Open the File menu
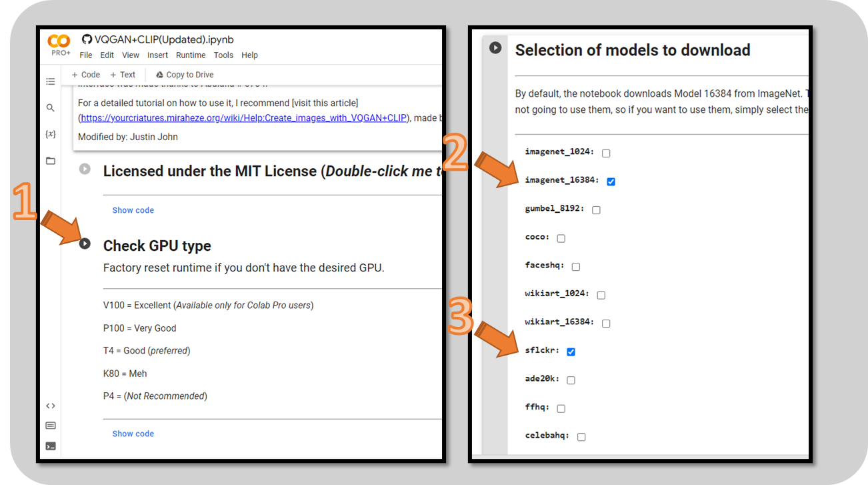This screenshot has height=485, width=868. click(x=86, y=55)
